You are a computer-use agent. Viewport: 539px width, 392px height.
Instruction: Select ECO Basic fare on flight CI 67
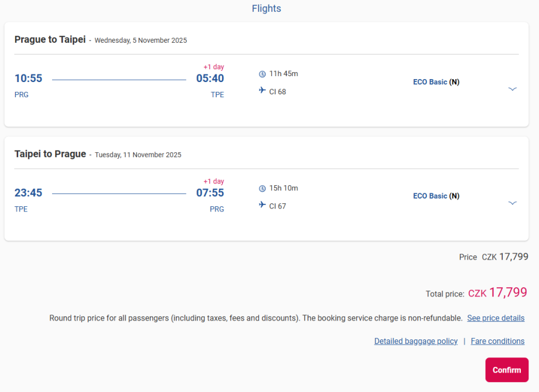(x=436, y=196)
